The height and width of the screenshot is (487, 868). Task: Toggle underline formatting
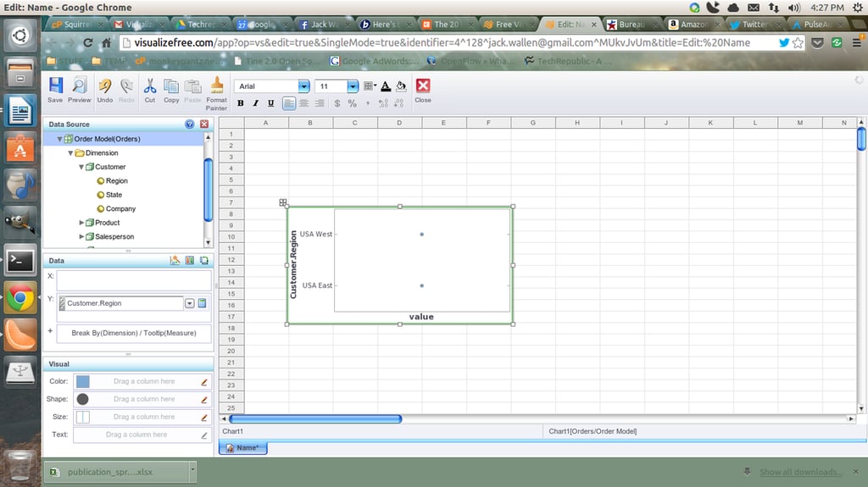270,103
